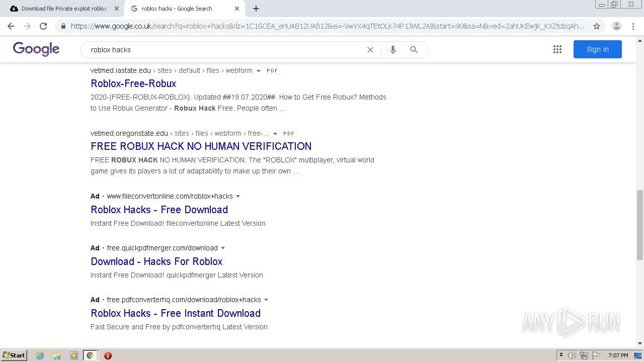Image resolution: width=644 pixels, height=362 pixels.
Task: Click the address bar URL
Action: tap(327, 26)
